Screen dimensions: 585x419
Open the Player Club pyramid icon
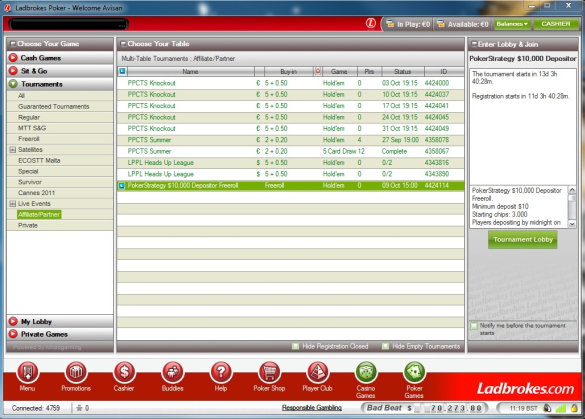coord(317,372)
